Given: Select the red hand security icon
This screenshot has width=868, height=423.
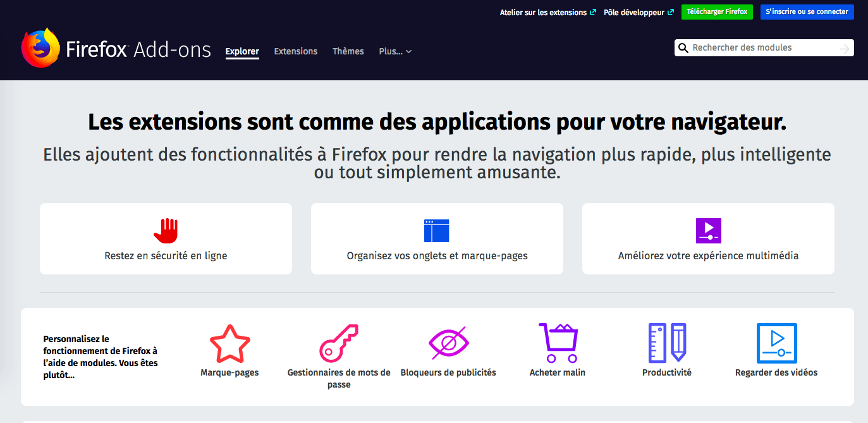Looking at the screenshot, I should 166,231.
